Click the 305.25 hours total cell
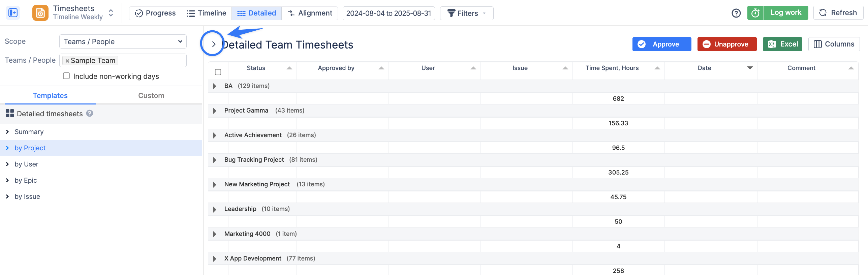This screenshot has height=275, width=868. point(618,172)
